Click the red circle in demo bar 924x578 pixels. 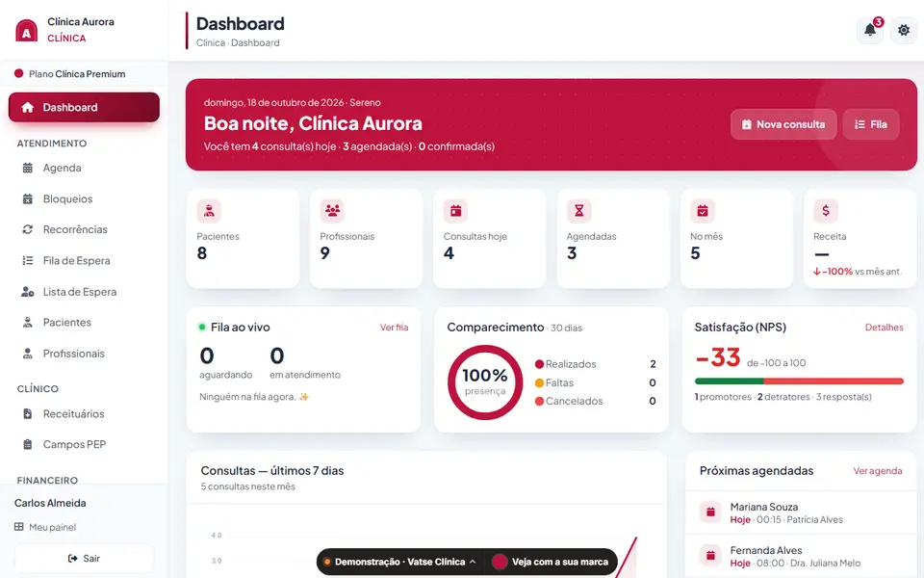click(500, 562)
